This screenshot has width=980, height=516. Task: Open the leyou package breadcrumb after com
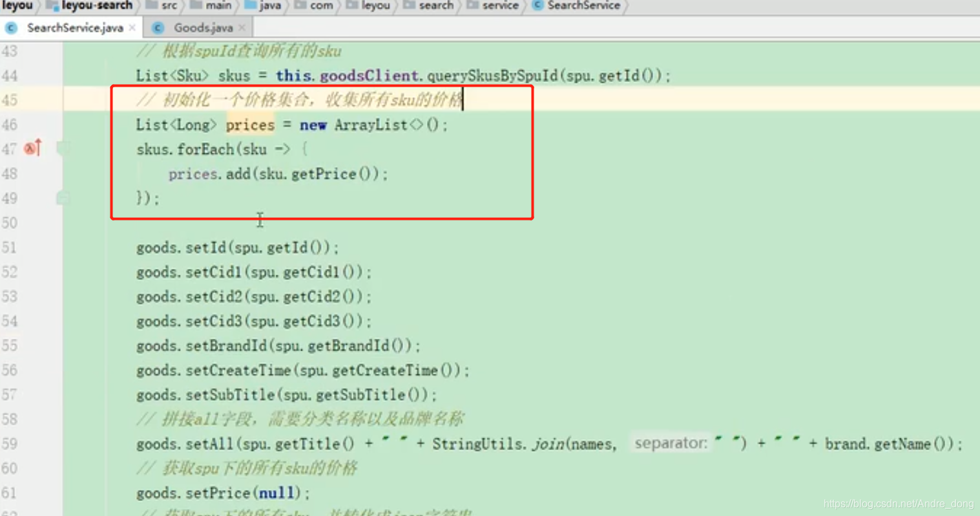pos(375,6)
